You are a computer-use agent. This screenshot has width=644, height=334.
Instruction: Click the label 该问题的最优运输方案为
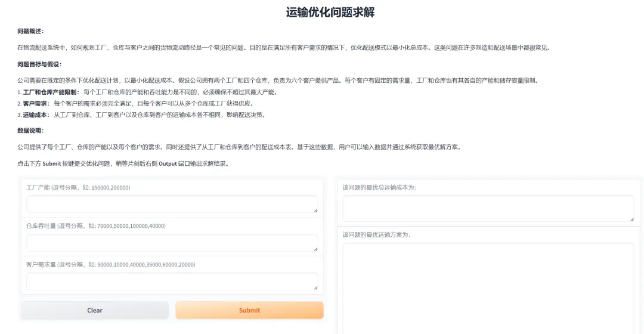coord(377,234)
